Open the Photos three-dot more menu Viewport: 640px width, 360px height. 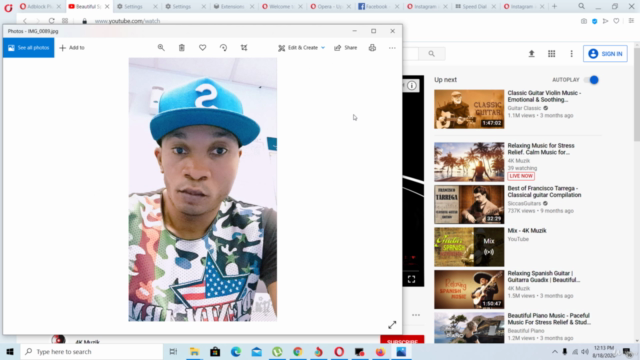tap(392, 48)
